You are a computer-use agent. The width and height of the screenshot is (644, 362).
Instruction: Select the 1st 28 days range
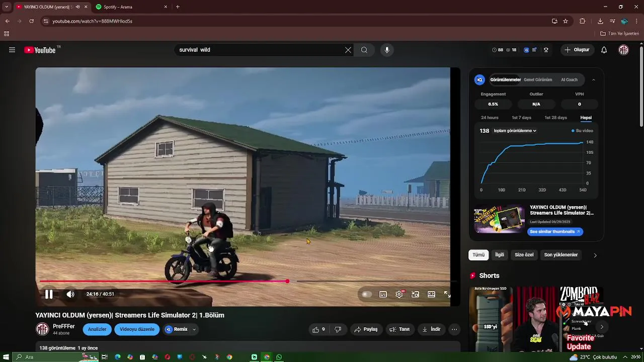coord(555,118)
